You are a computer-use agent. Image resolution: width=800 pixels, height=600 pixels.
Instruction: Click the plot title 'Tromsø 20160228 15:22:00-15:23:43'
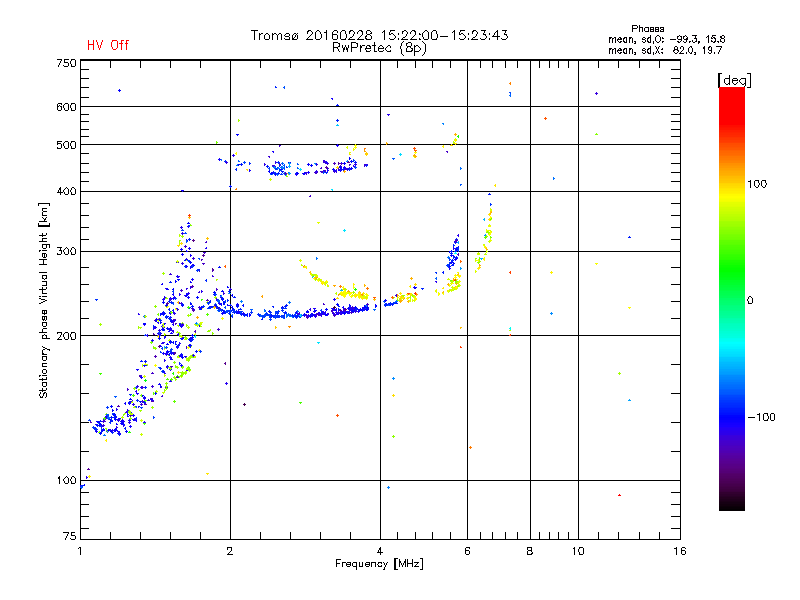[x=379, y=35]
